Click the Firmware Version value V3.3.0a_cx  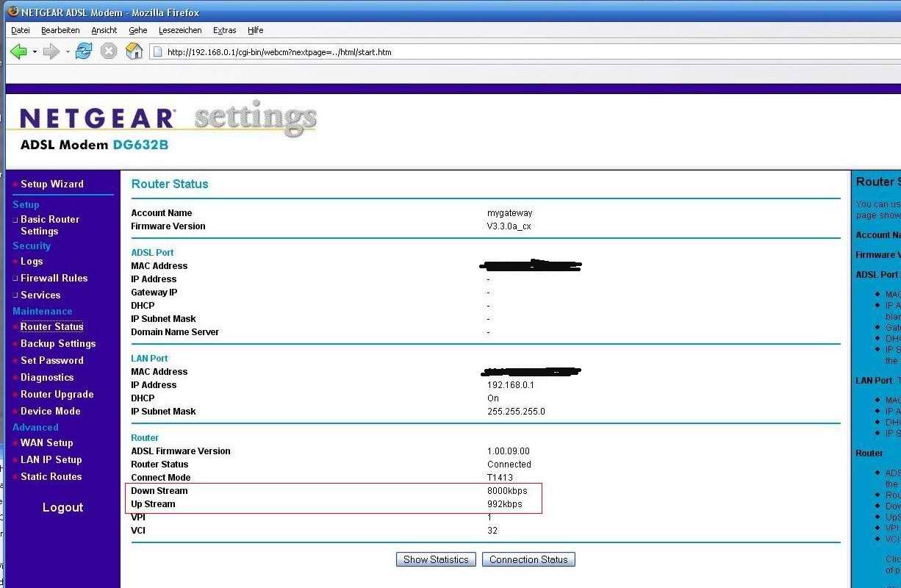click(509, 226)
